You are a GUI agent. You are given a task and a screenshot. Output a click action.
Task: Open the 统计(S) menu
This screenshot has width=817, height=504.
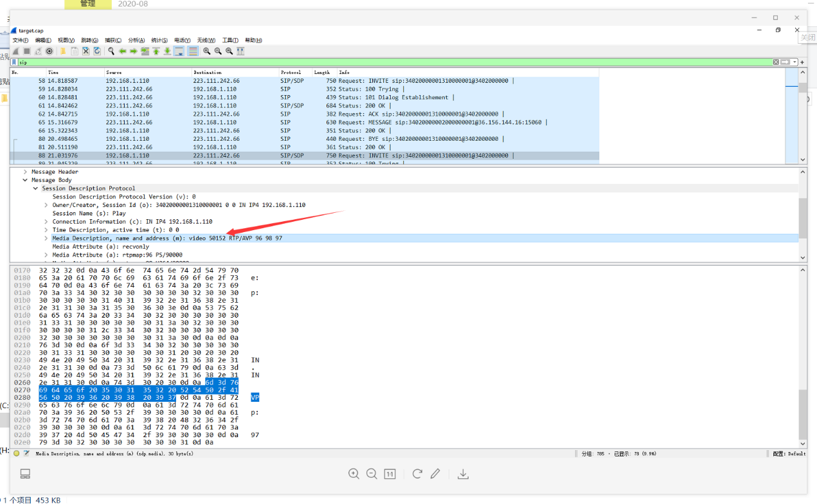tap(159, 40)
